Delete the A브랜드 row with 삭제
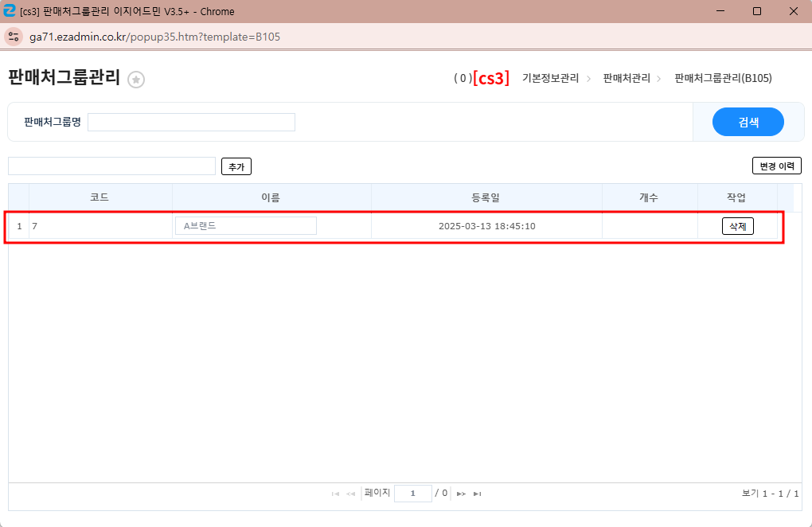Screen dimensions: 812x527 (x=737, y=226)
